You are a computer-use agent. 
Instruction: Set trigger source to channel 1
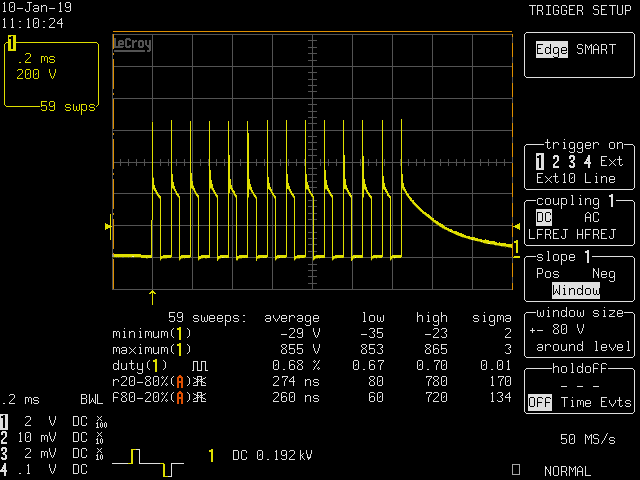coord(540,162)
